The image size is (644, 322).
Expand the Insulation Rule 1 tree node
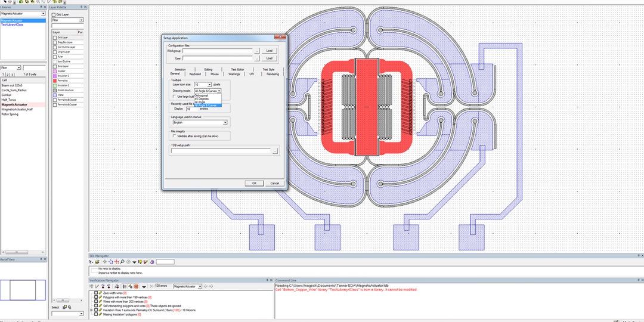pyautogui.click(x=91, y=310)
